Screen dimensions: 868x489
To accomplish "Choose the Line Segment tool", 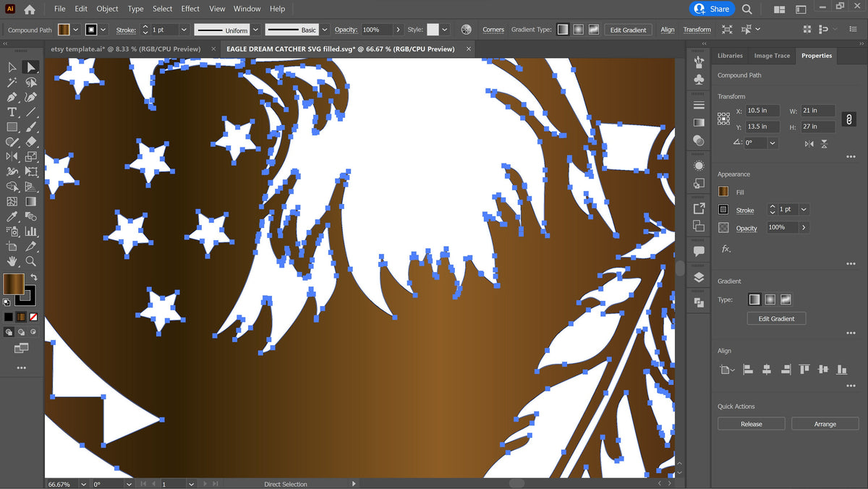I will point(30,112).
